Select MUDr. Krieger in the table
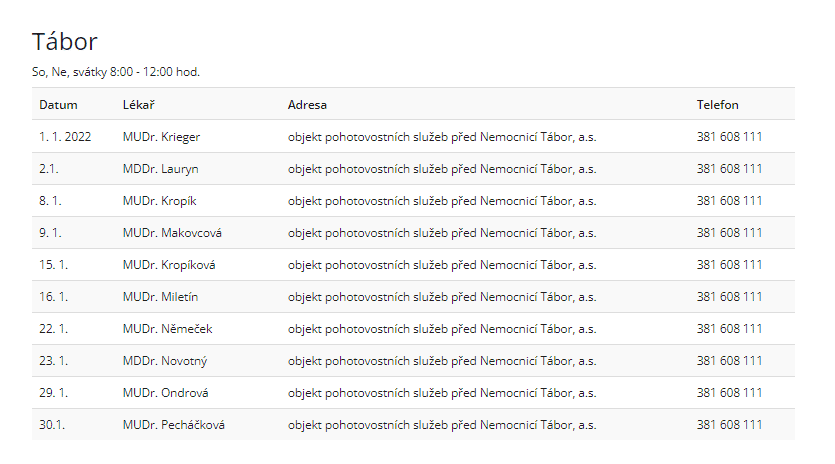This screenshot has width=835, height=464. 162,137
